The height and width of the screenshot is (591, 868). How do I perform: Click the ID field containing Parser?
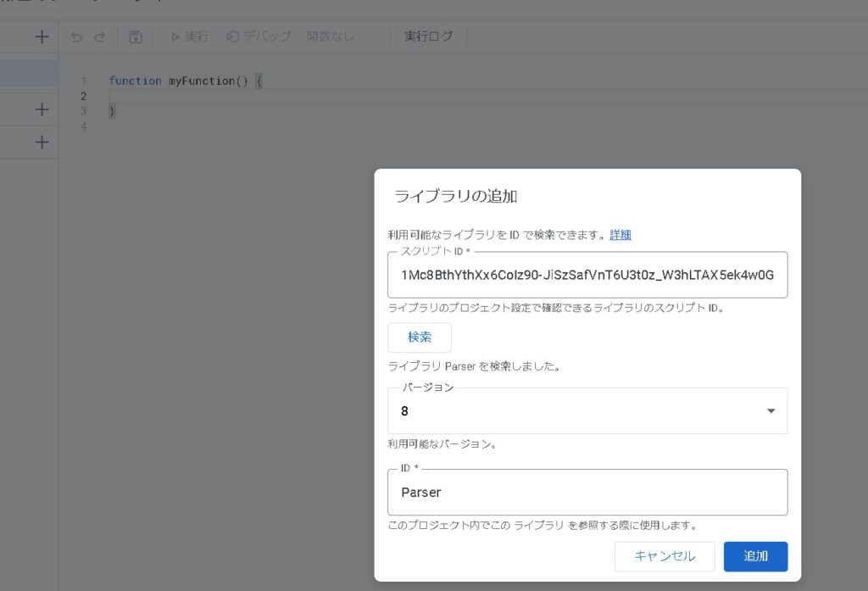(587, 493)
